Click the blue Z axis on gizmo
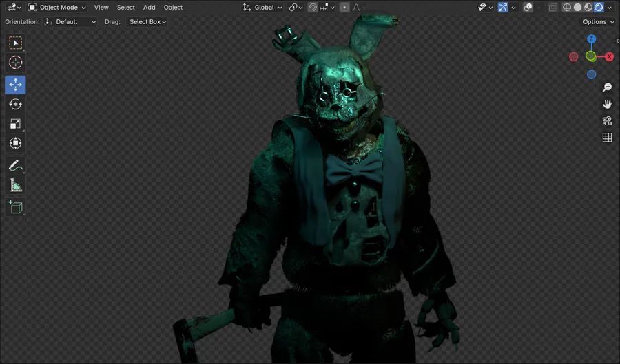620x364 pixels. click(591, 39)
